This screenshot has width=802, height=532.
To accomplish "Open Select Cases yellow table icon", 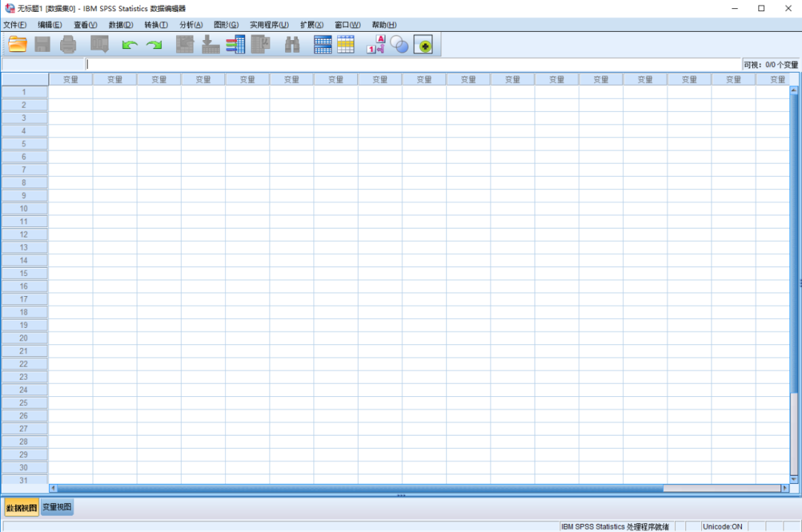I will tap(346, 45).
